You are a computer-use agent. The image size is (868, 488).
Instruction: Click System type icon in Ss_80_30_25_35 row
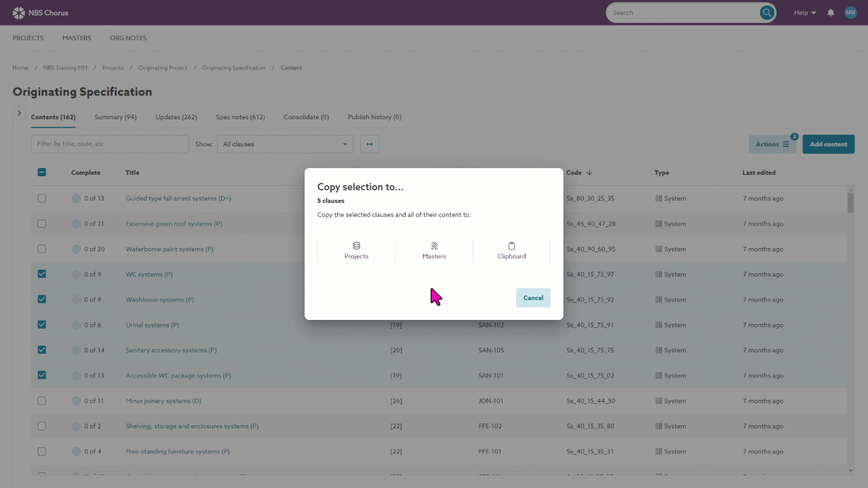(658, 199)
